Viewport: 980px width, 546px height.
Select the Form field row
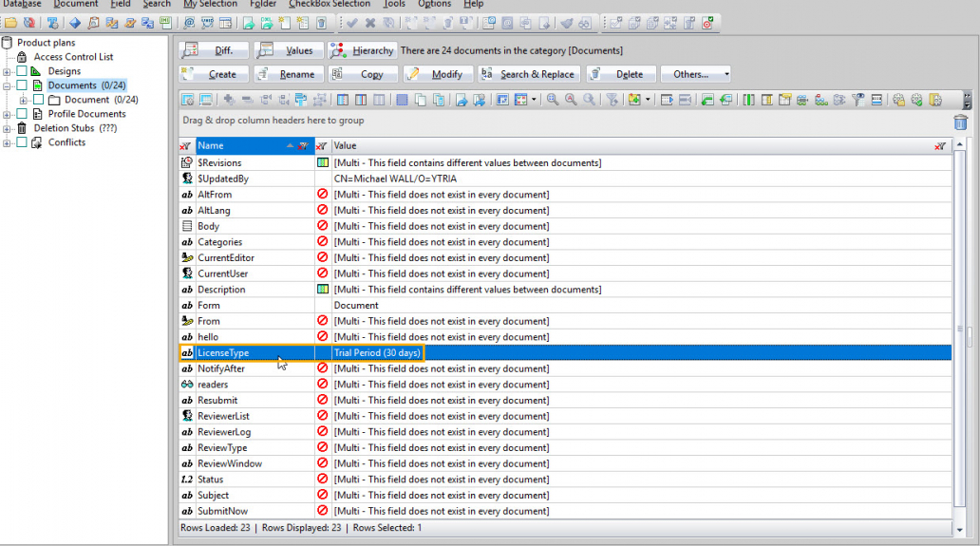[x=565, y=306]
